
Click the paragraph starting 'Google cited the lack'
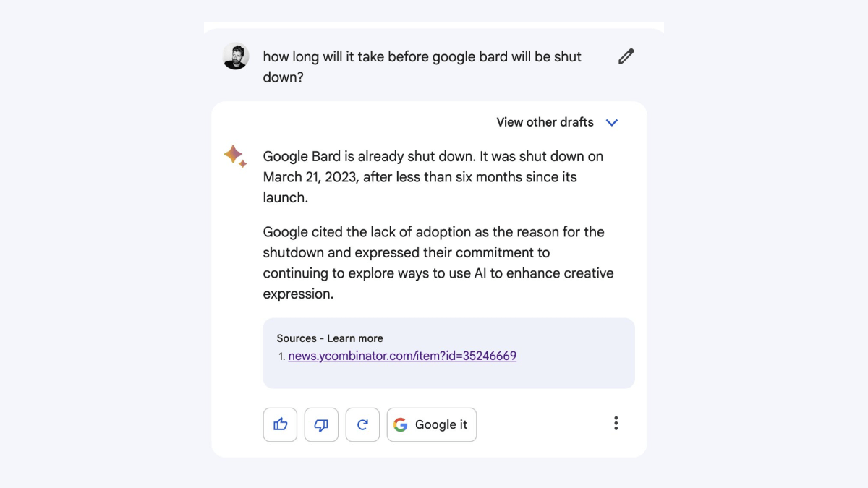(438, 263)
